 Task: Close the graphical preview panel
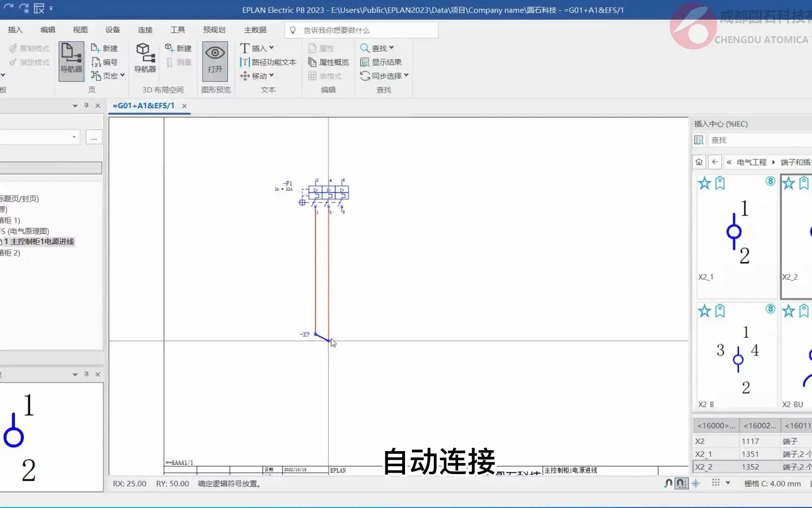tap(98, 374)
